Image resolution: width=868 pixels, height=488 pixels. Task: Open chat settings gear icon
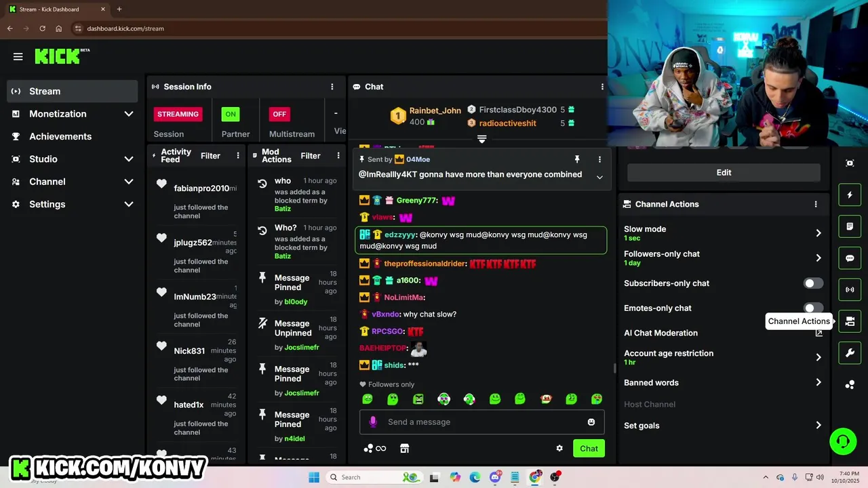pos(559,448)
